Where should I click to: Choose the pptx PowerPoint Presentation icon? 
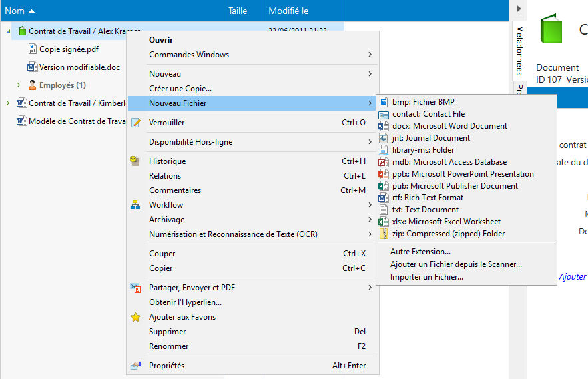tap(383, 174)
